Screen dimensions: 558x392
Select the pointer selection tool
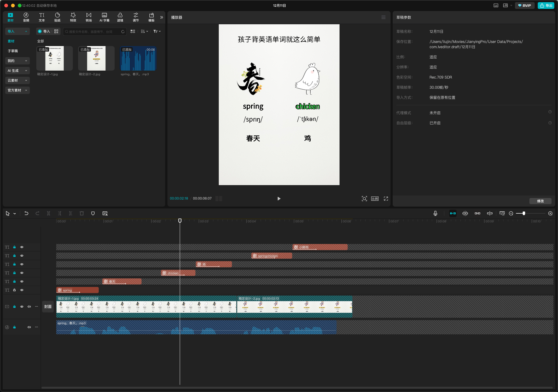(x=8, y=213)
